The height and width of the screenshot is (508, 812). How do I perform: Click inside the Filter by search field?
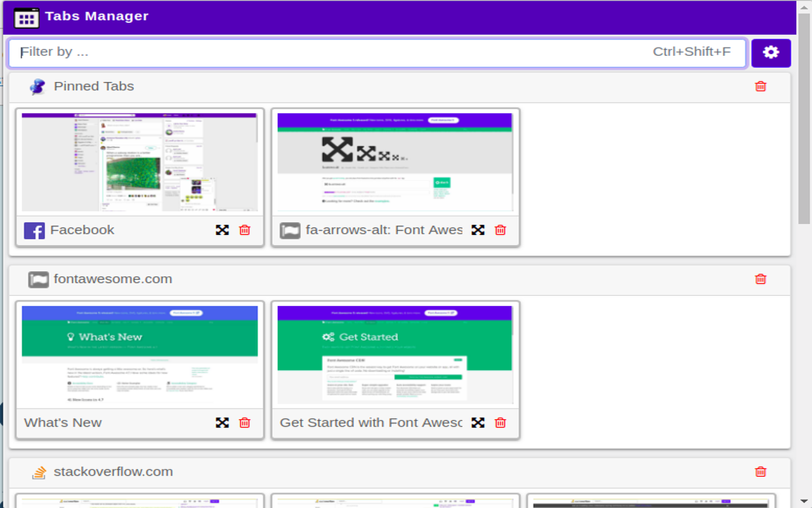point(254,52)
